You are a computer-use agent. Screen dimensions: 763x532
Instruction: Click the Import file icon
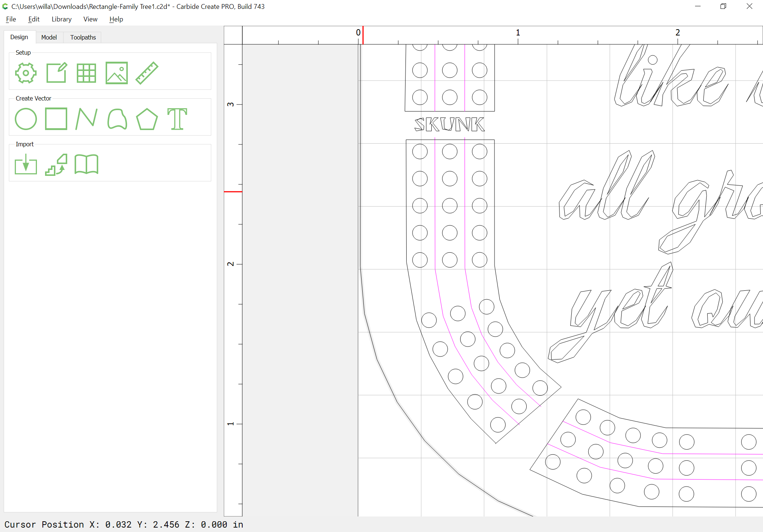[x=26, y=164]
